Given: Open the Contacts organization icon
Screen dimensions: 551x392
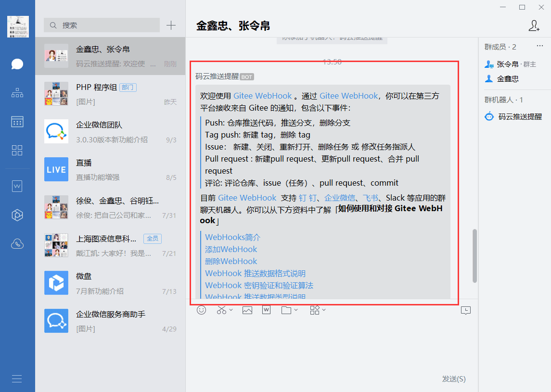Looking at the screenshot, I should coord(17,93).
